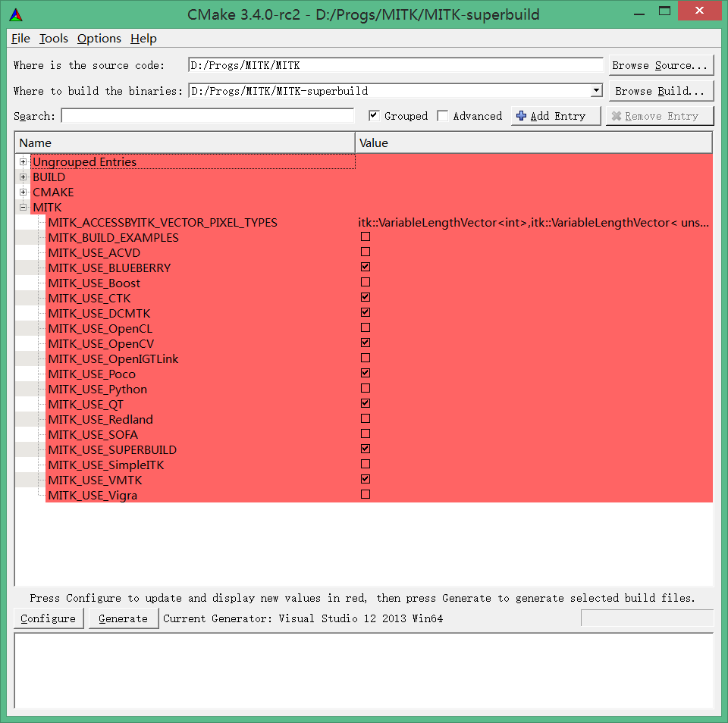This screenshot has width=728, height=723.
Task: Open the File menu
Action: tap(21, 39)
